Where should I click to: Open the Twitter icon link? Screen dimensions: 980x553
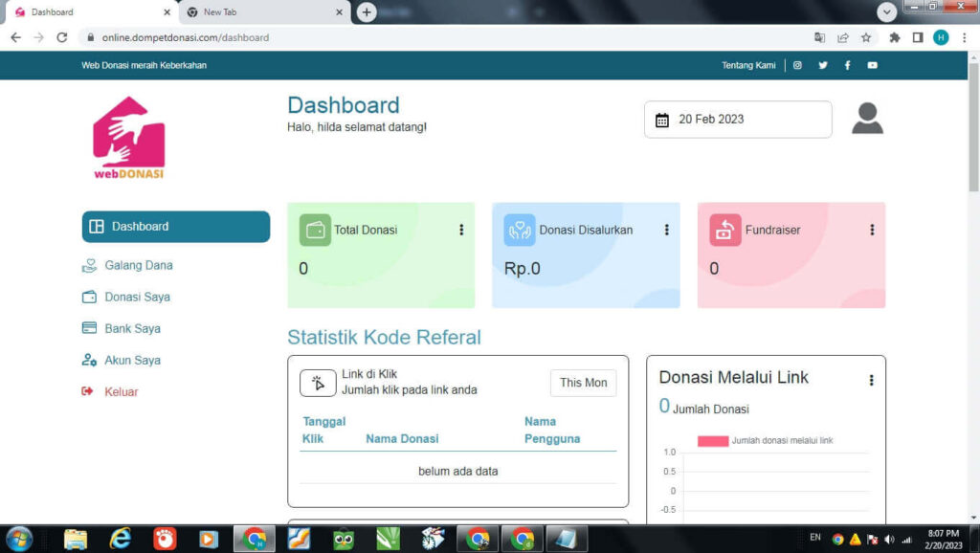(822, 65)
